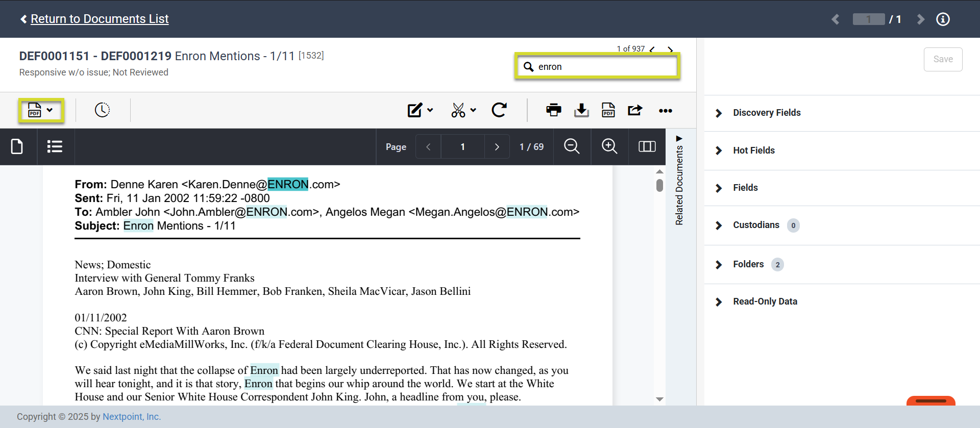Open the annotate/edit pencil menu
980x428 pixels.
pos(420,110)
